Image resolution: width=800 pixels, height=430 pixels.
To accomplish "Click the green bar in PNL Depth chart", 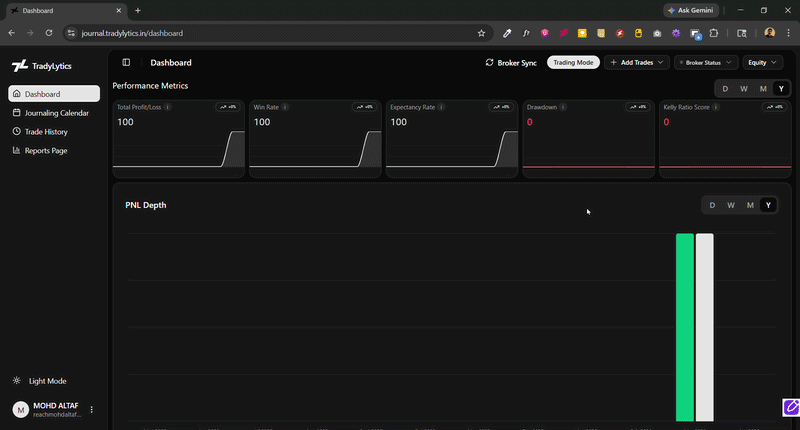I will 684,327.
